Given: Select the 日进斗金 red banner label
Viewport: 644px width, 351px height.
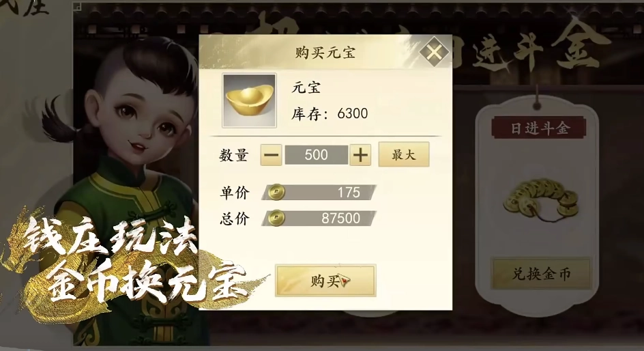Looking at the screenshot, I should click(x=539, y=128).
